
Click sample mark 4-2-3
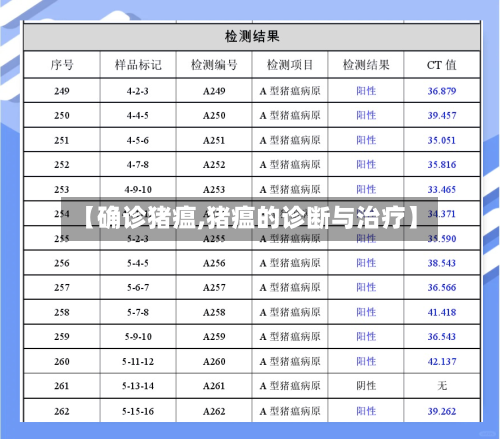138,91
